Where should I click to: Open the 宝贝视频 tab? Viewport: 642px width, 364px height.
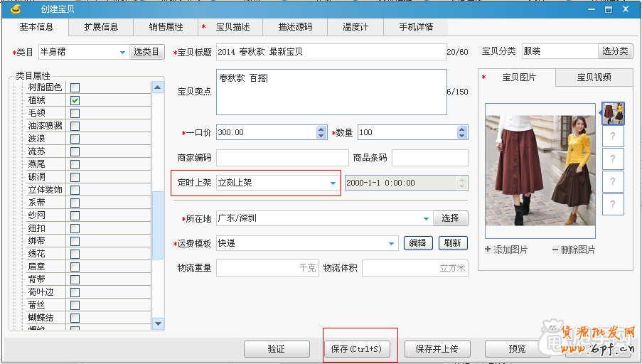594,77
